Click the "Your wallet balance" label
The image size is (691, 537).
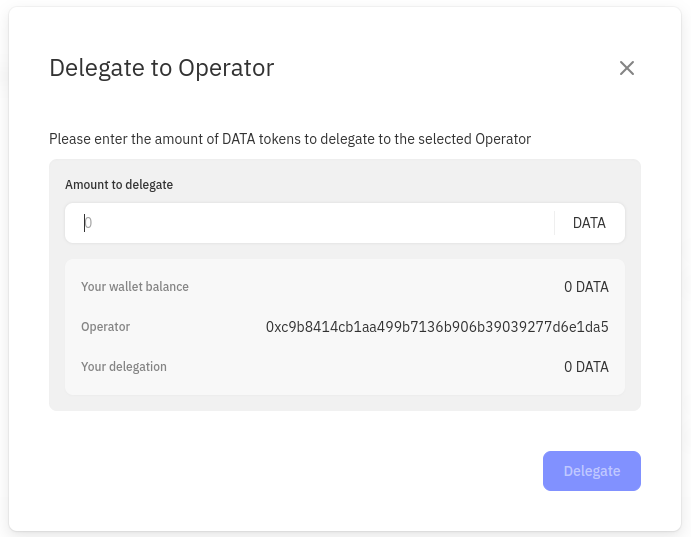tap(135, 287)
